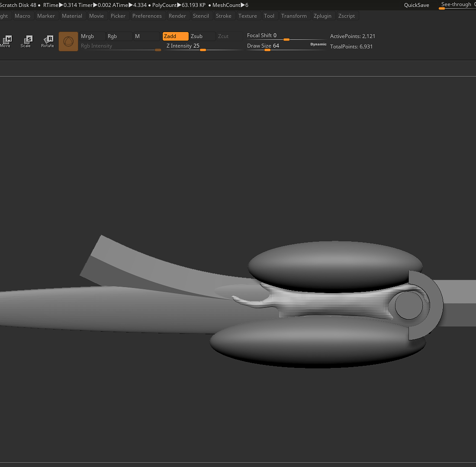Click the Z Intensity 25 slider
476x467 pixels.
[203, 46]
